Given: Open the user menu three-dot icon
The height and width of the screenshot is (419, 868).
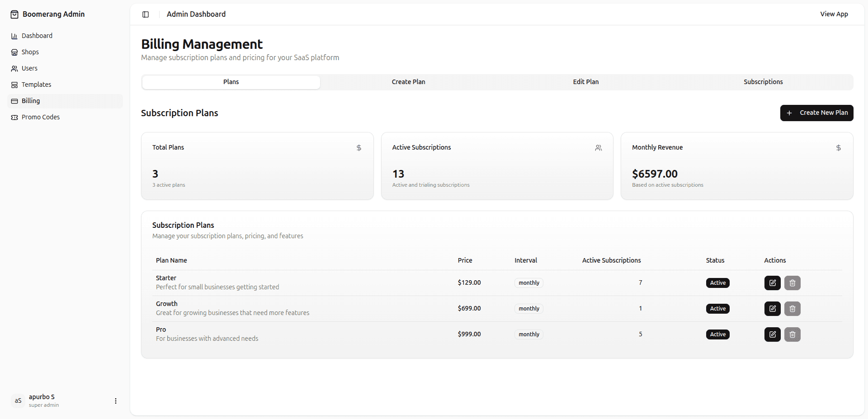Looking at the screenshot, I should pyautogui.click(x=116, y=401).
